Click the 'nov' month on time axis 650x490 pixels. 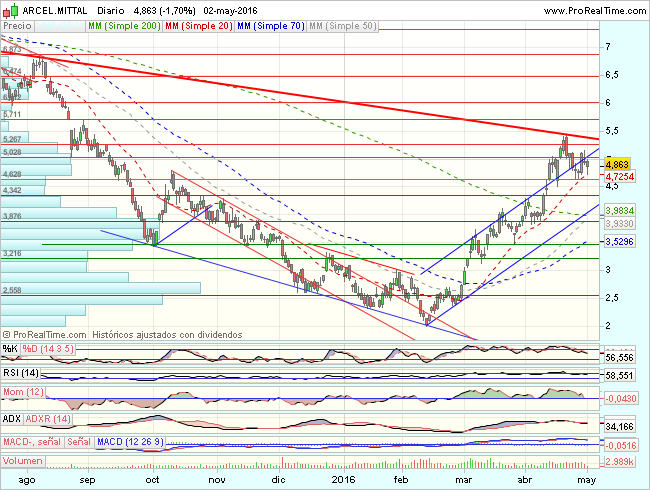point(216,480)
